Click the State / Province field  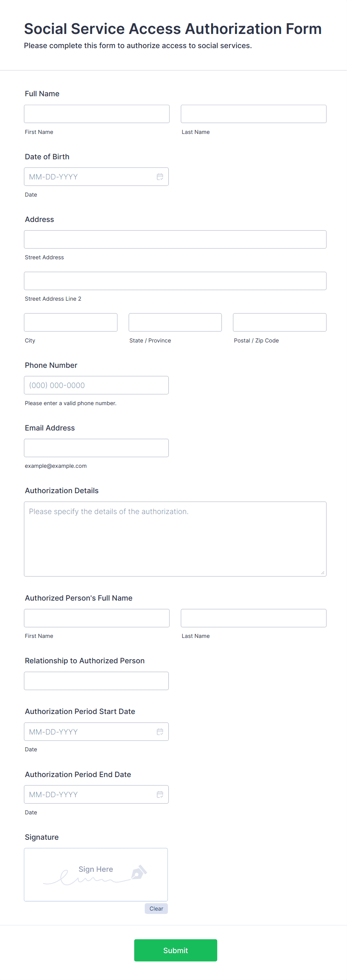[x=175, y=322]
